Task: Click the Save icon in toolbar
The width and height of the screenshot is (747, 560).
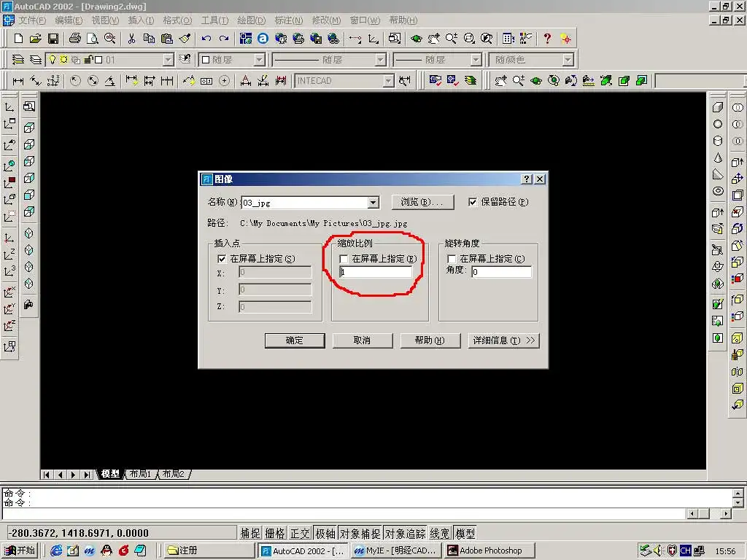Action: click(53, 39)
